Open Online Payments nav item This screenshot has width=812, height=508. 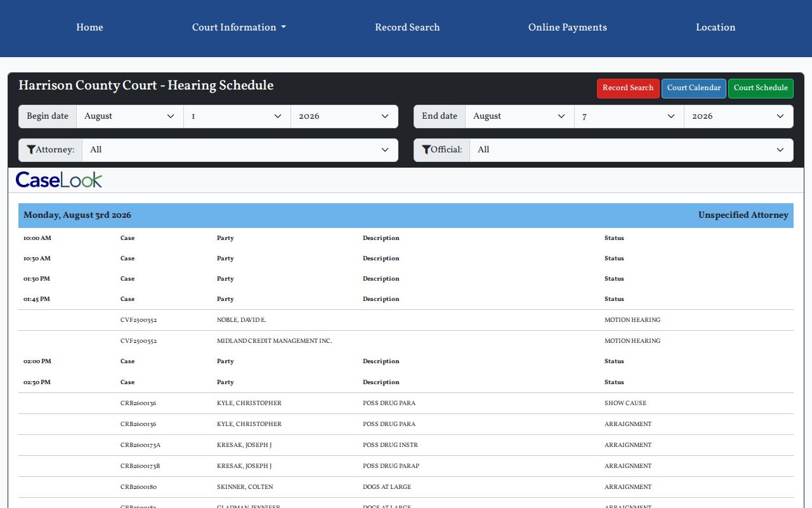pos(568,27)
